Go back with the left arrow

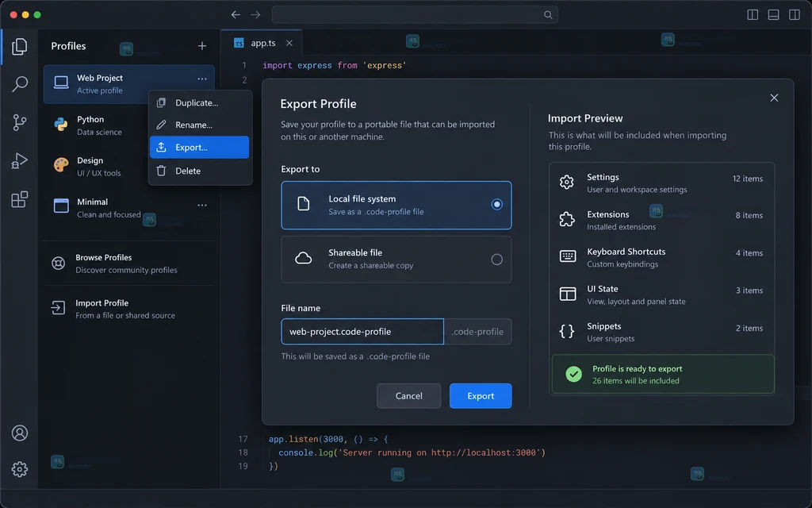[236, 14]
